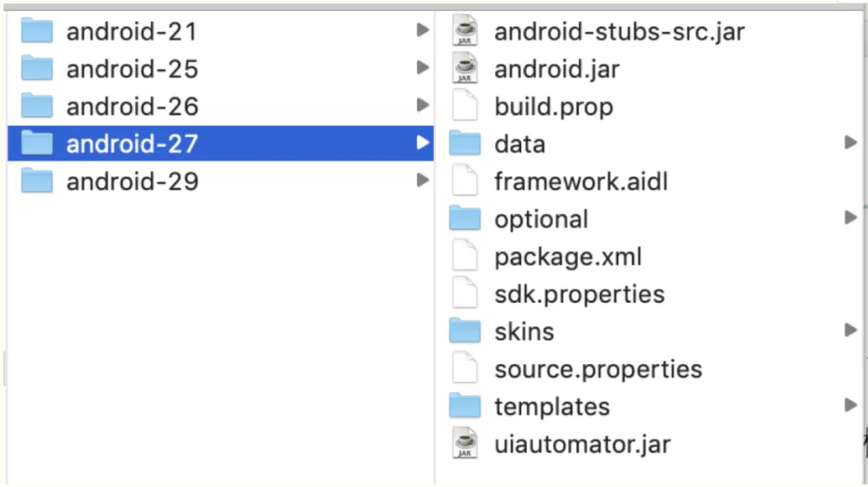
Task: Expand the skins folder arrow
Action: point(851,330)
